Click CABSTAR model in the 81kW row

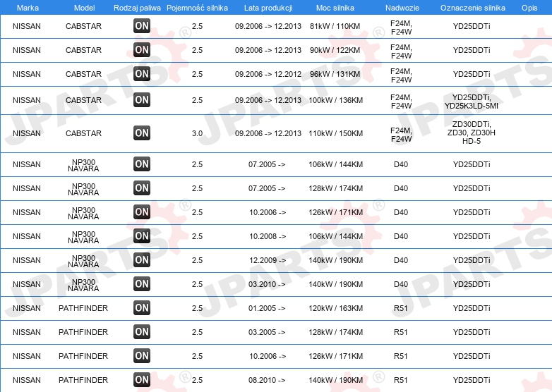click(x=83, y=26)
